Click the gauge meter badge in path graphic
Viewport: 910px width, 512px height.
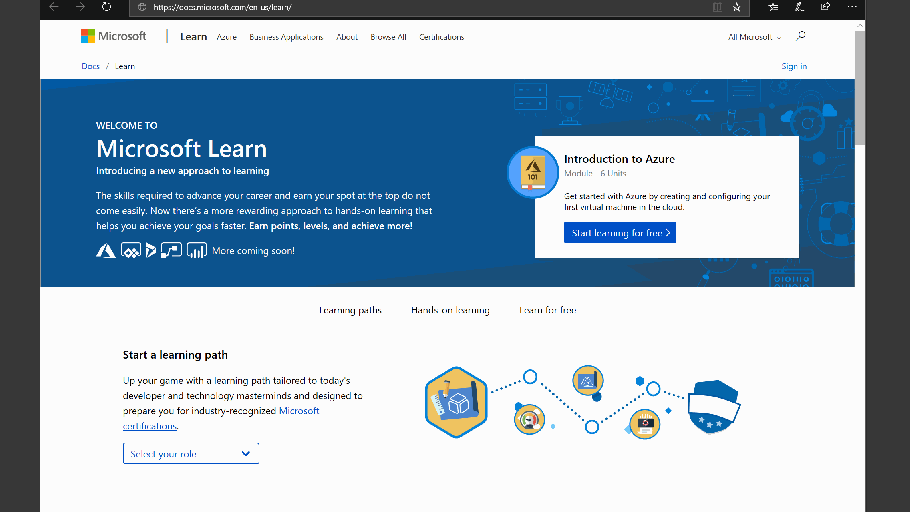click(x=529, y=419)
